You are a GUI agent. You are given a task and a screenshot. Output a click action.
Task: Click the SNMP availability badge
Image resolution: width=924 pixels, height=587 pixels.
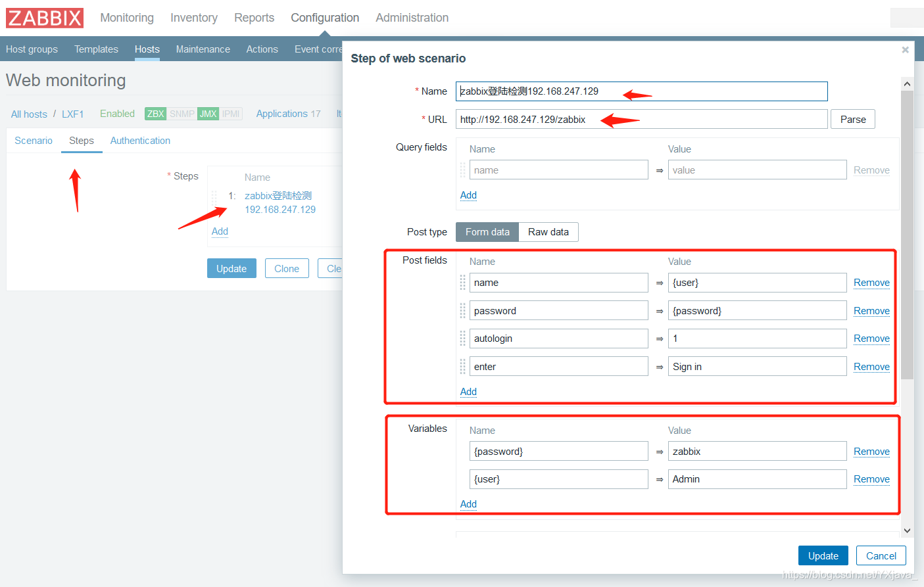click(x=182, y=114)
